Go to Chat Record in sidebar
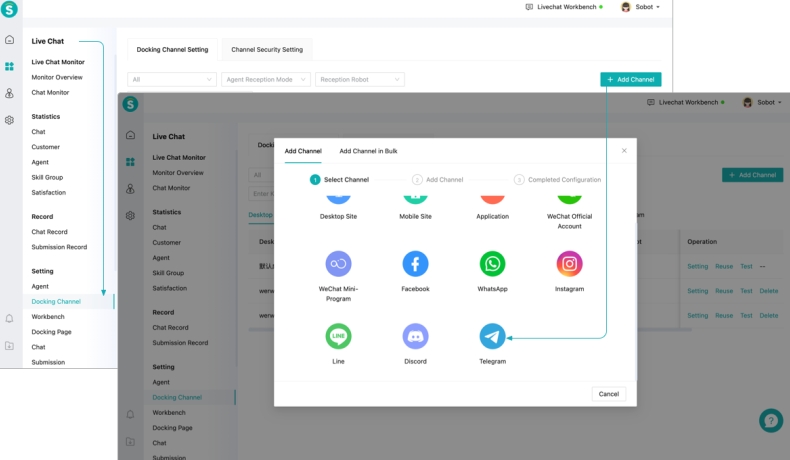 50,232
